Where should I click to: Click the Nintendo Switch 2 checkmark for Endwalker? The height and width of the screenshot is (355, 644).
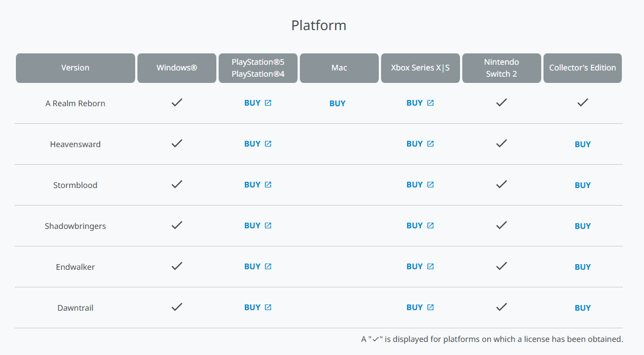point(501,266)
